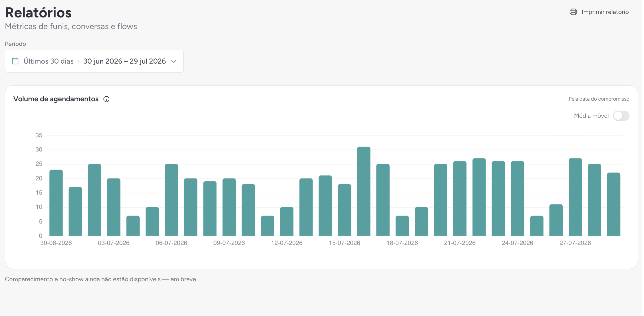Click the "Média móvel" label
The image size is (644, 316).
coord(591,116)
